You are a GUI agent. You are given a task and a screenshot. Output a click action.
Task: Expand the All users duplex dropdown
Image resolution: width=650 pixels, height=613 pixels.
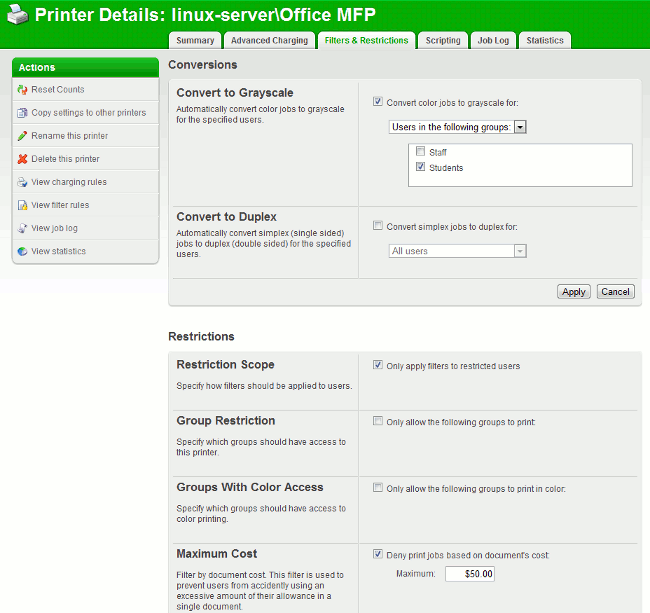(x=457, y=251)
